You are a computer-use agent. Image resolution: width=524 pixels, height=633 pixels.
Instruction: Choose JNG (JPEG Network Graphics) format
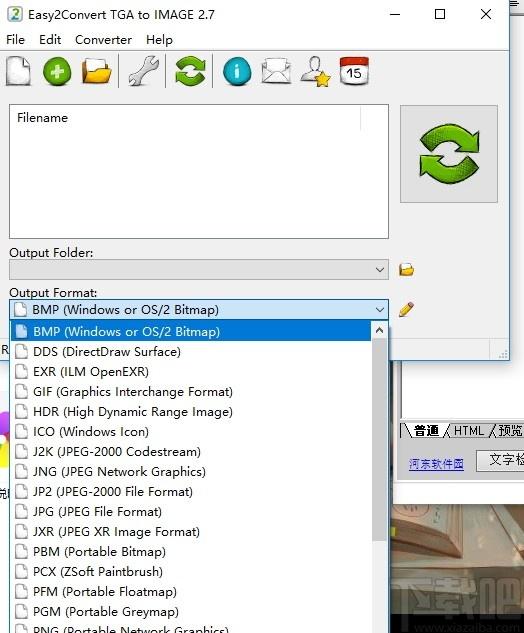190,471
